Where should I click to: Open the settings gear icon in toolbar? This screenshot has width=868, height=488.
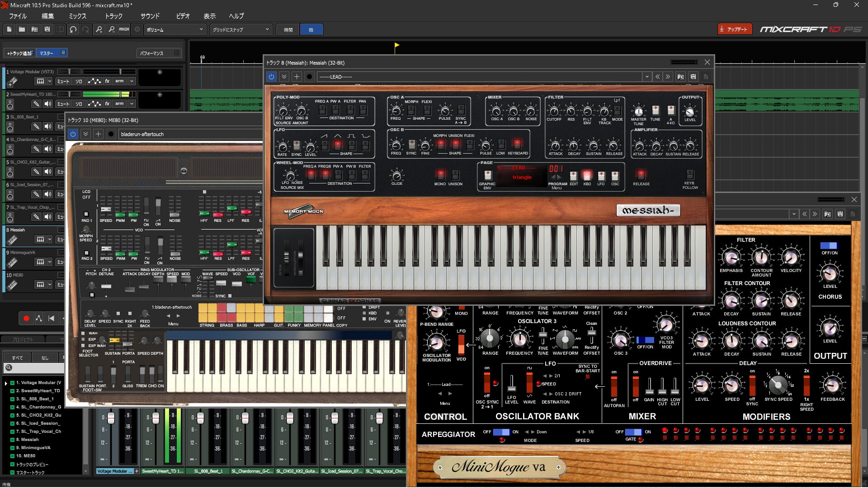click(137, 29)
